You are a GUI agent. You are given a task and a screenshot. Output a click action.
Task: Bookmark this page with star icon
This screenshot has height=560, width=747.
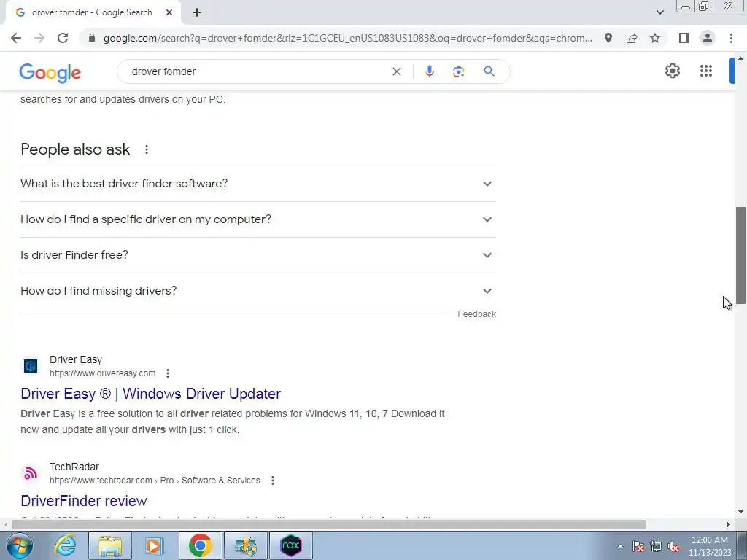[655, 38]
